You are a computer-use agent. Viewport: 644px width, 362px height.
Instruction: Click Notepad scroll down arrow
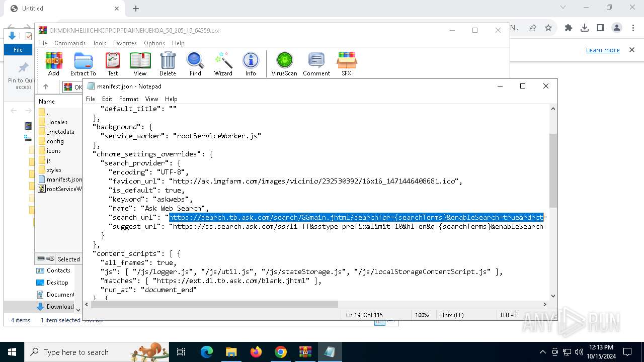[x=553, y=296]
